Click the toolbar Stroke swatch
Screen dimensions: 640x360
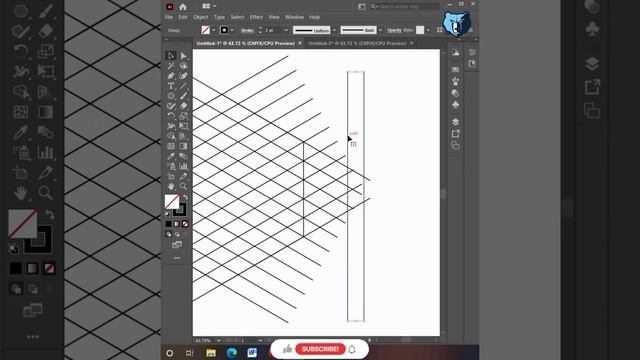coord(180,209)
